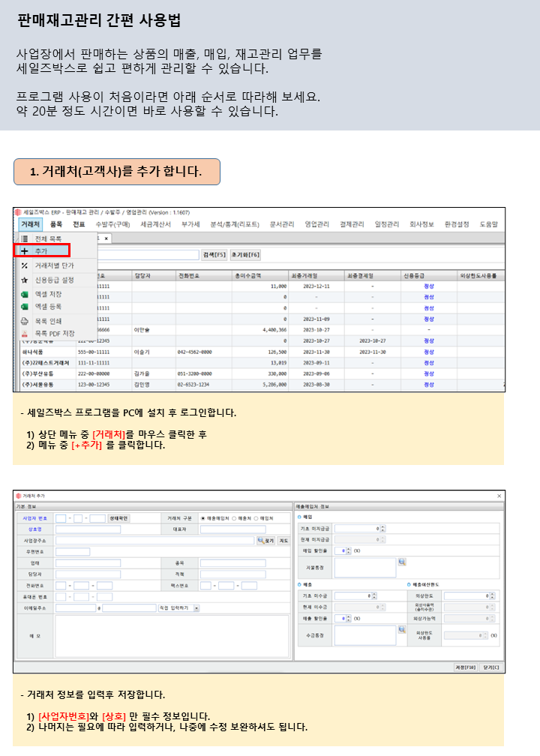Click the Excel icon for 엑셀 등록
The height and width of the screenshot is (756, 540).
click(x=25, y=307)
